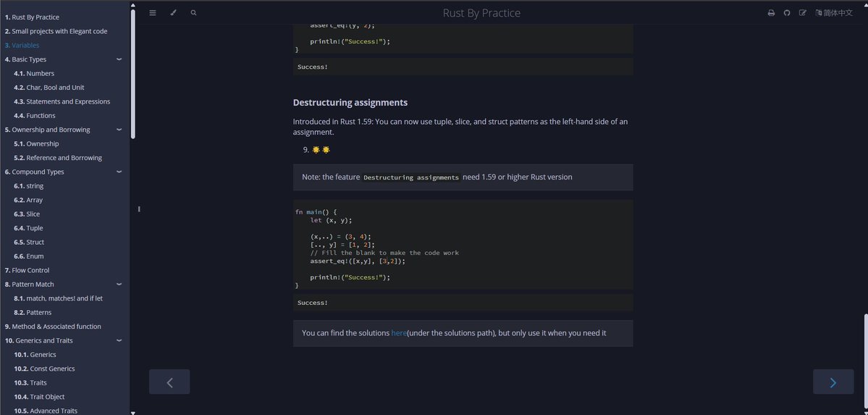Screen dimensions: 868x415
Task: Collapse the Ownership and Borrowing chevron
Action: pyautogui.click(x=119, y=130)
